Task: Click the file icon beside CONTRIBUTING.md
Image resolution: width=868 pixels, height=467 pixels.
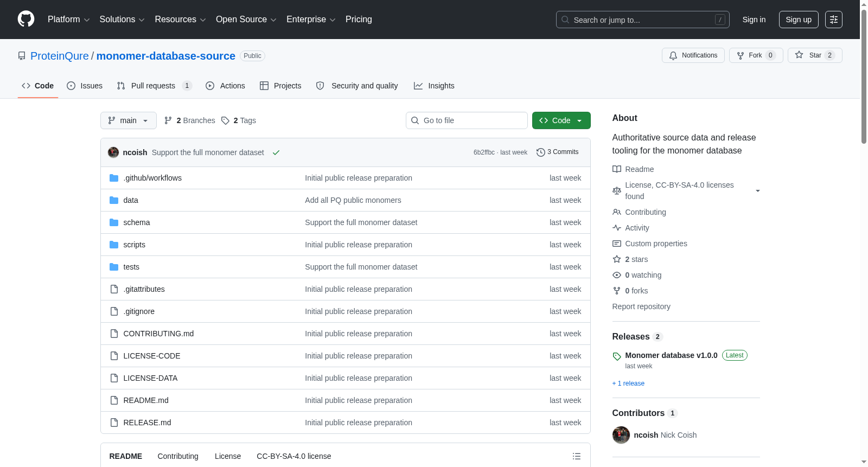Action: pos(114,334)
